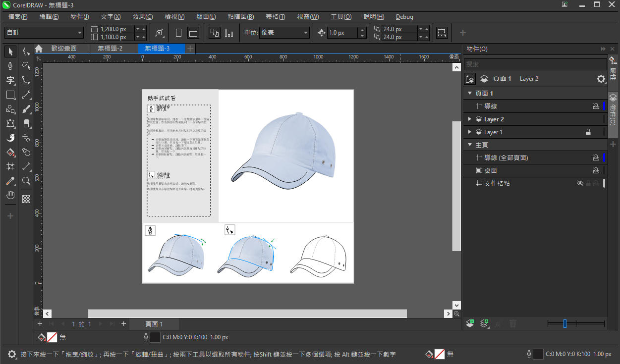Viewport: 620px width, 364px height.
Task: Select the Rectangle tool
Action: (x=10, y=95)
